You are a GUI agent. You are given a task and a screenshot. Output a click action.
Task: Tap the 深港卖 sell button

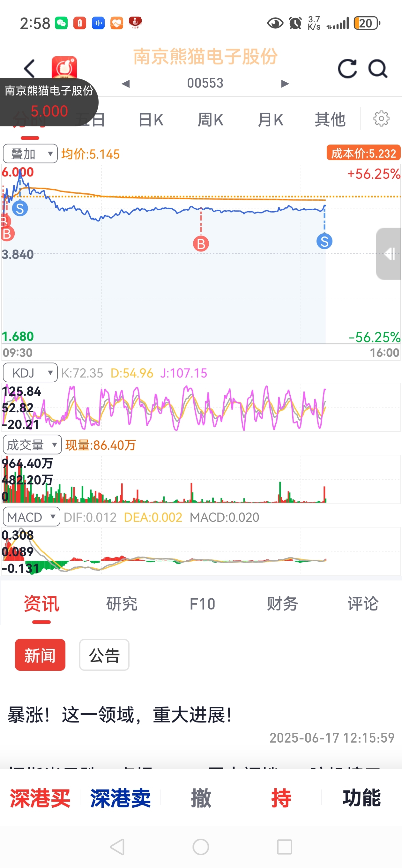tap(120, 798)
